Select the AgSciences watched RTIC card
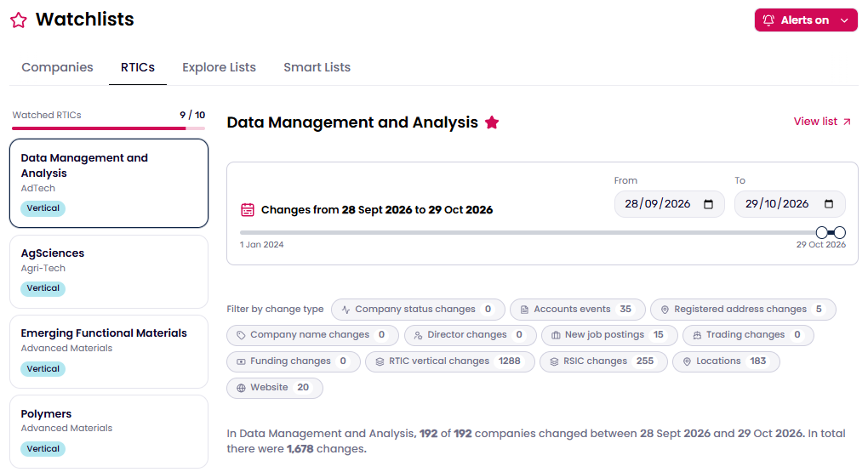This screenshot has width=868, height=472. click(x=109, y=271)
